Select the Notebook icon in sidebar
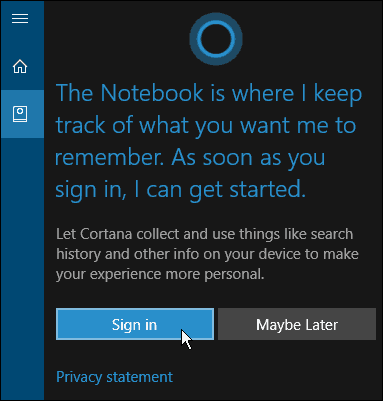 coord(20,114)
